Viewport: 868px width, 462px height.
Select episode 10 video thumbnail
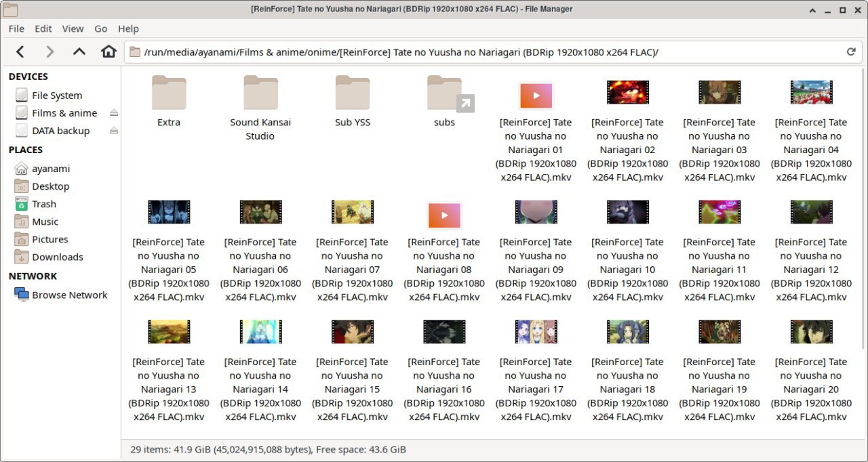click(x=628, y=212)
